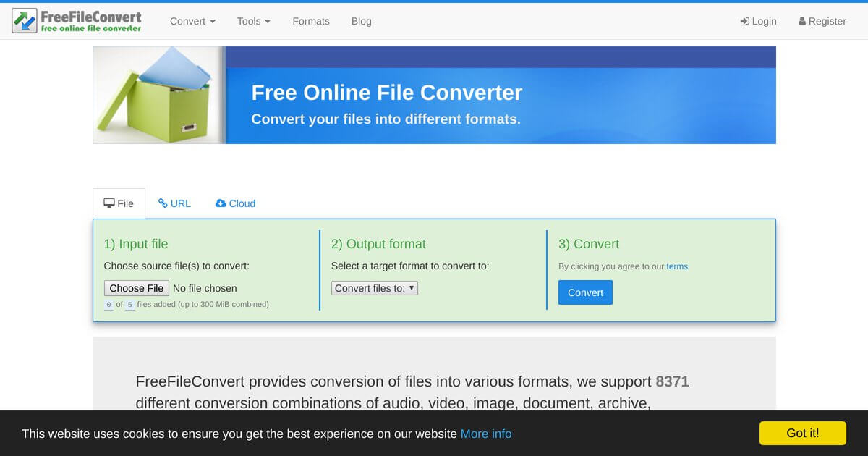The image size is (868, 456).
Task: Click the 2) Output format heading
Action: pyautogui.click(x=378, y=244)
